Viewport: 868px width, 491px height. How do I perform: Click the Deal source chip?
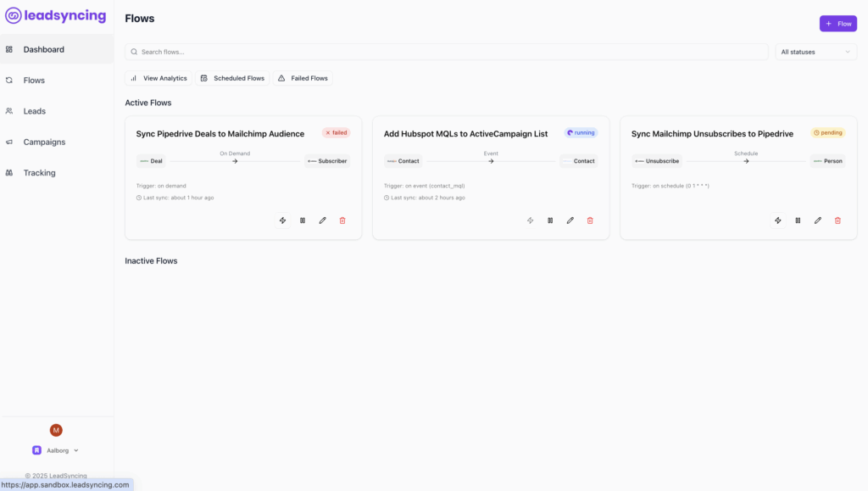pyautogui.click(x=151, y=161)
